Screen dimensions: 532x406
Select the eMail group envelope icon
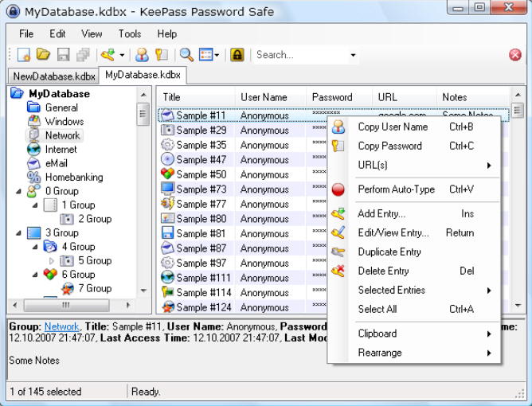click(x=33, y=163)
